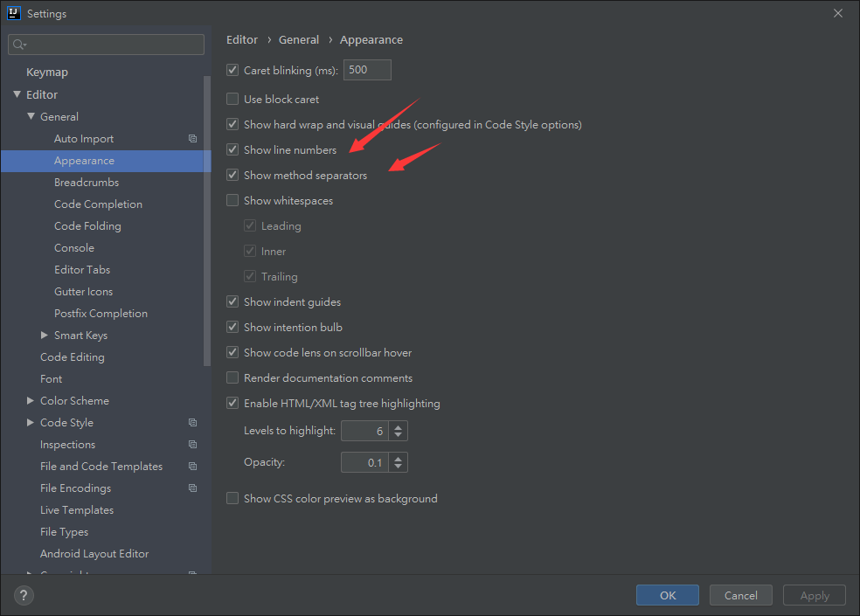Increase Levels to highlight with up arrow
Screen dimensions: 860x616
coord(399,426)
